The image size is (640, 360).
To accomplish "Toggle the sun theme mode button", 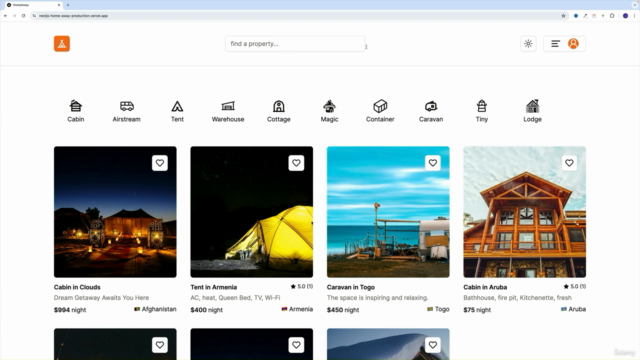I will pos(528,44).
